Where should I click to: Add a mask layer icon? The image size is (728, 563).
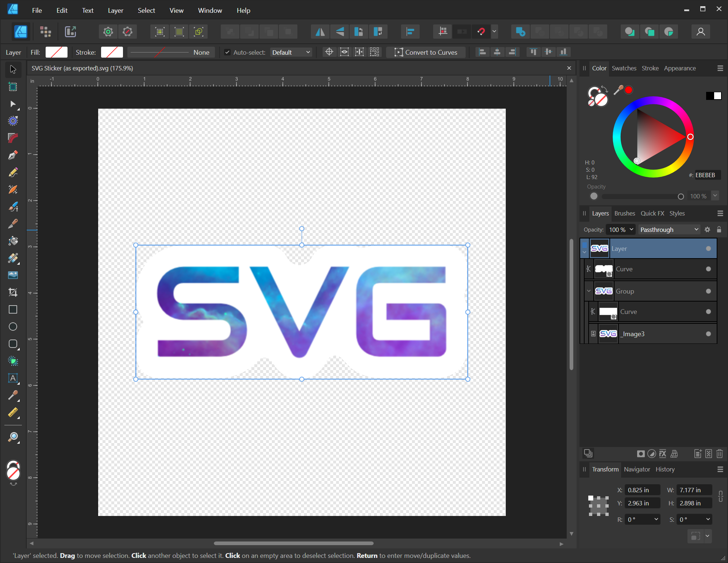pyautogui.click(x=640, y=454)
